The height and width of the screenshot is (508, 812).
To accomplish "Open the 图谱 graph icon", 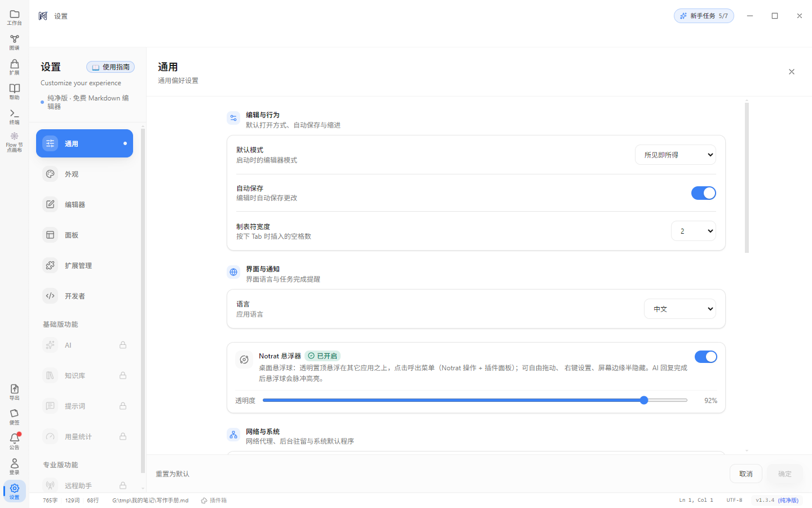I will (15, 42).
